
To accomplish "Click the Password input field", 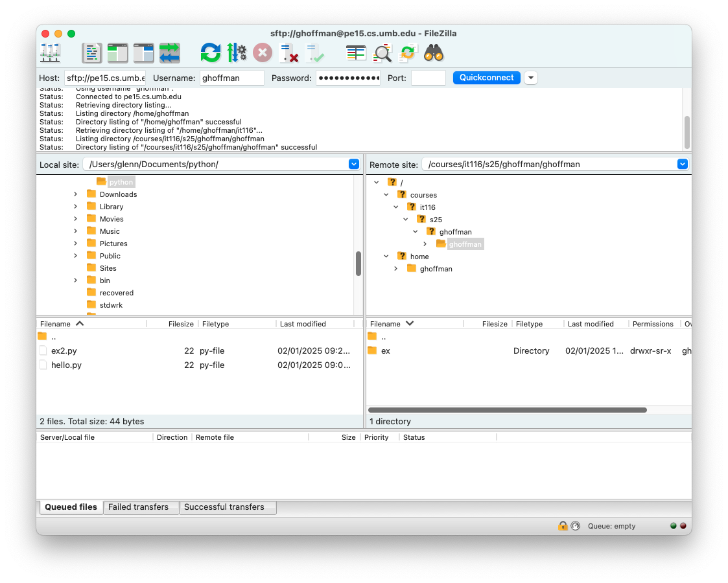I will pos(348,78).
